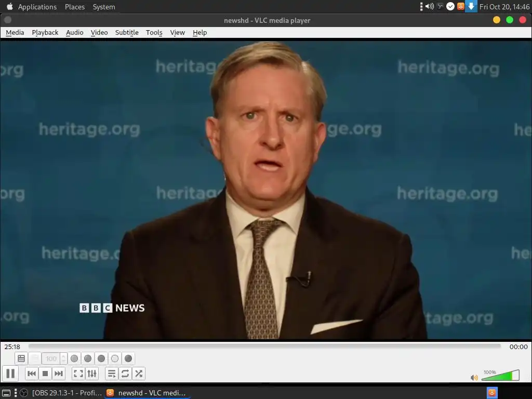532x399 pixels.
Task: Open the Applications menu in top panel
Action: click(37, 7)
